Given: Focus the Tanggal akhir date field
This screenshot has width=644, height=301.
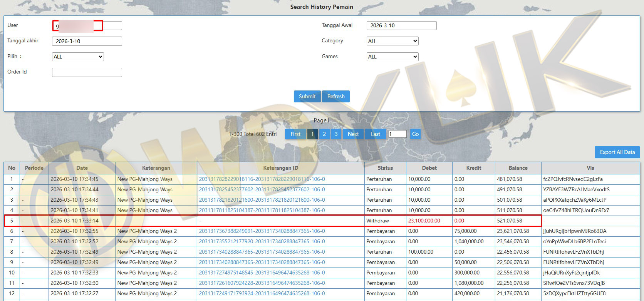Looking at the screenshot, I should [87, 41].
